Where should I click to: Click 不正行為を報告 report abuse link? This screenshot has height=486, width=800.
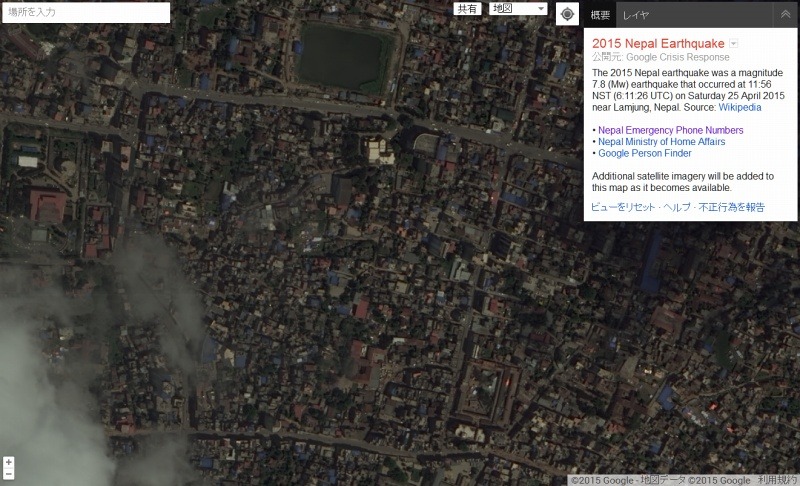pos(732,207)
